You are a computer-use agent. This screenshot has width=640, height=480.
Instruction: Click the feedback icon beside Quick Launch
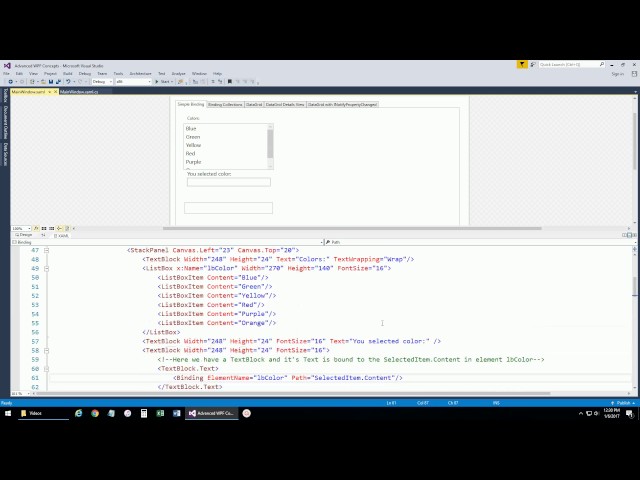click(533, 64)
